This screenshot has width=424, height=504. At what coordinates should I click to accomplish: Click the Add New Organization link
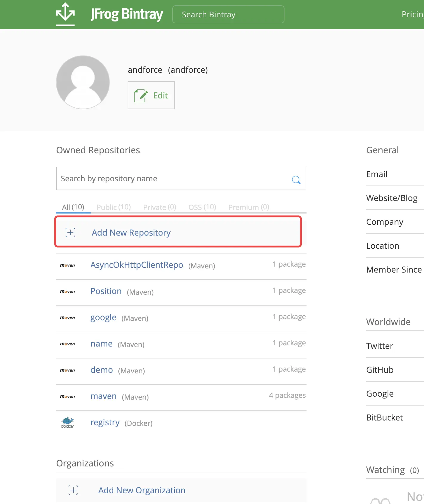click(142, 490)
